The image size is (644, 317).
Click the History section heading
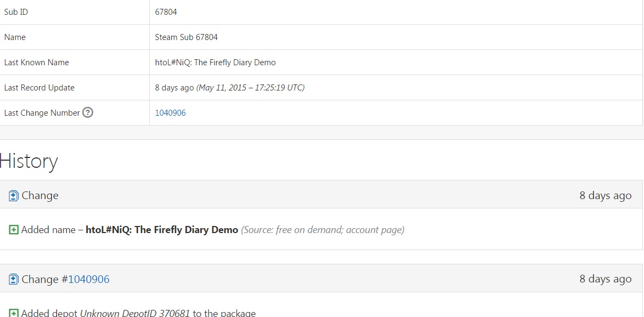point(29,161)
